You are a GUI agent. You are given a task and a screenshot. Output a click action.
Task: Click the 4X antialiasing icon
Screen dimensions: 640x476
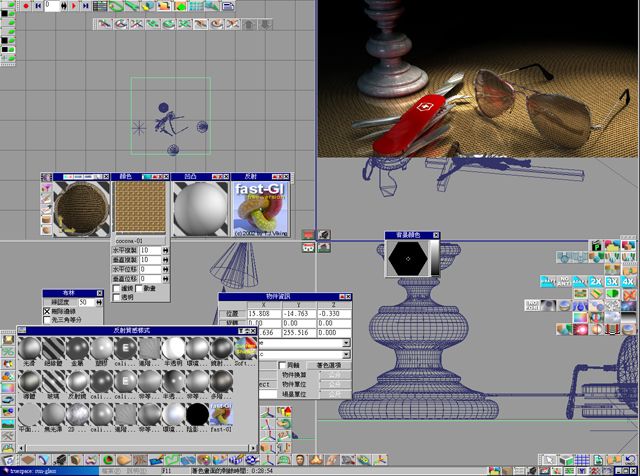pos(628,283)
